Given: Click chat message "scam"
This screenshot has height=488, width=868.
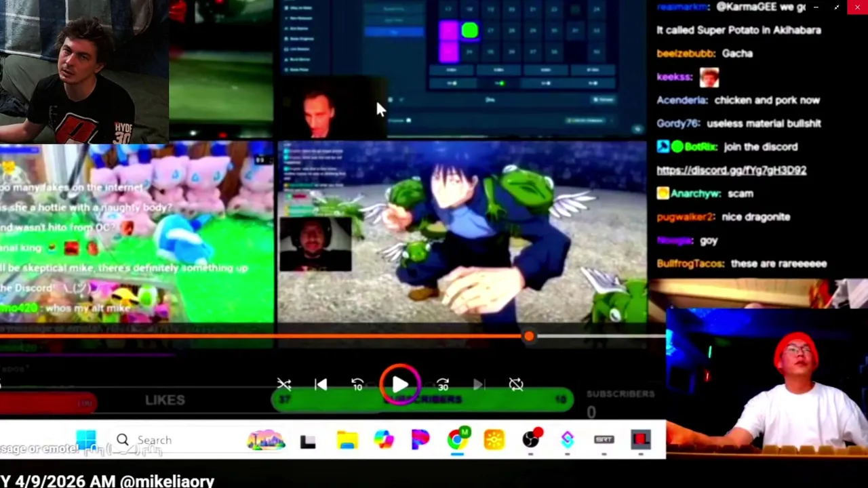Looking at the screenshot, I should (x=741, y=194).
